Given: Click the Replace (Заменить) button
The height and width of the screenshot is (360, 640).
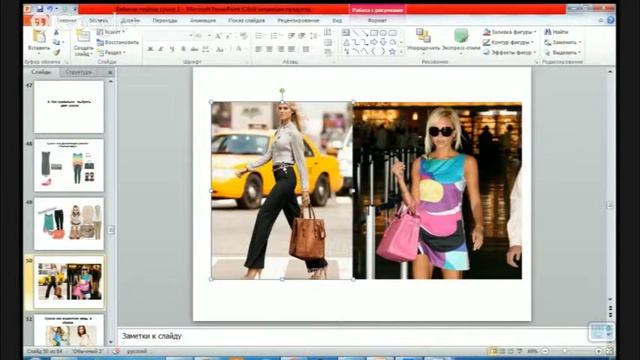Looking at the screenshot, I should tap(563, 42).
